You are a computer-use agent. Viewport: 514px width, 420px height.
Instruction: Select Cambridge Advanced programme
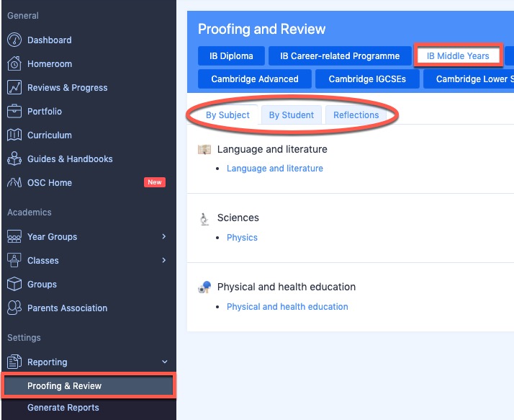pyautogui.click(x=255, y=79)
